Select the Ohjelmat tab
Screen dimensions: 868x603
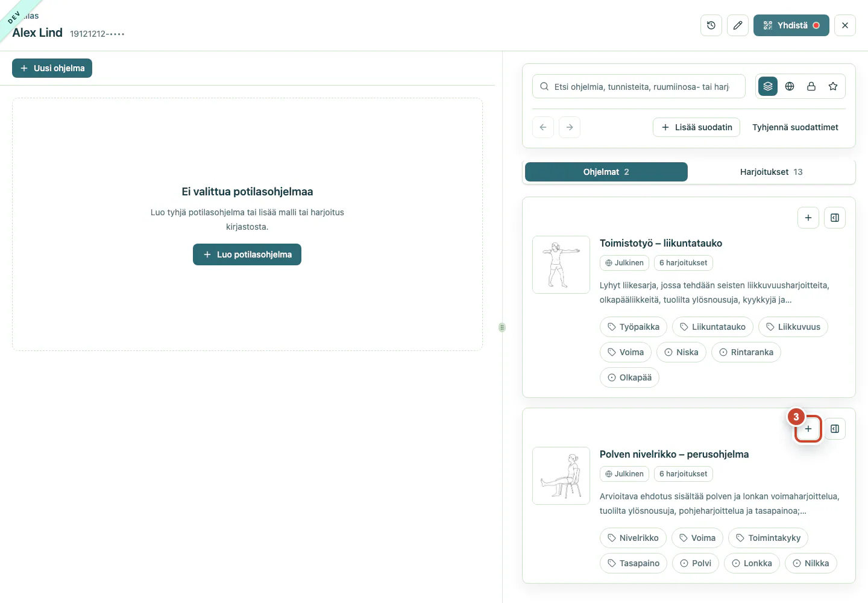pyautogui.click(x=606, y=172)
